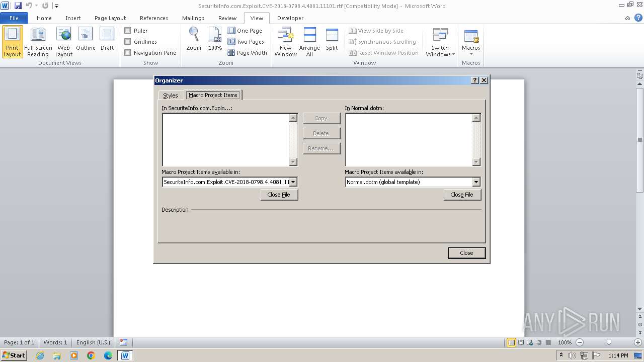Image resolution: width=644 pixels, height=362 pixels.
Task: Open Full Screen Reading view
Action: [x=38, y=42]
